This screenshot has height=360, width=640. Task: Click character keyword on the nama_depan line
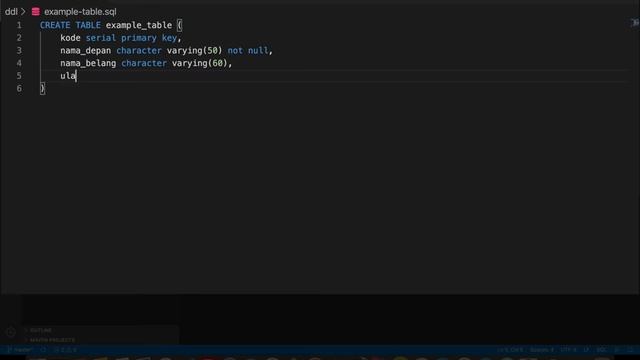139,51
